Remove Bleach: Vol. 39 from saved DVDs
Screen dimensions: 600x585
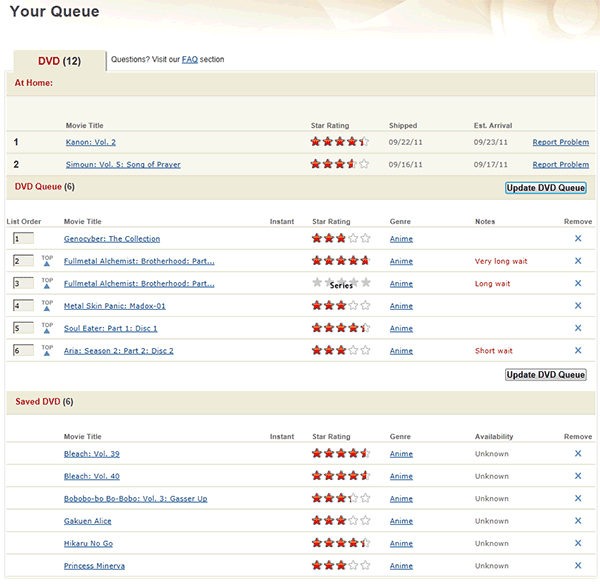pos(578,453)
